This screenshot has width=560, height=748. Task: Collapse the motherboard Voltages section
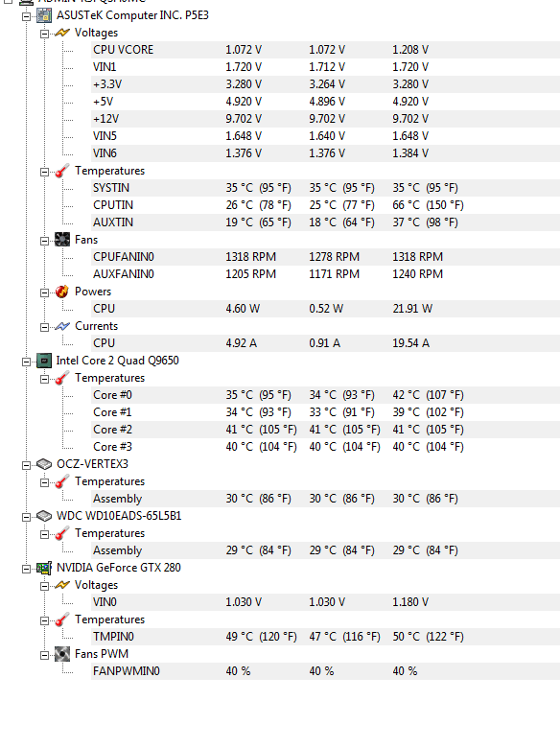[x=44, y=34]
